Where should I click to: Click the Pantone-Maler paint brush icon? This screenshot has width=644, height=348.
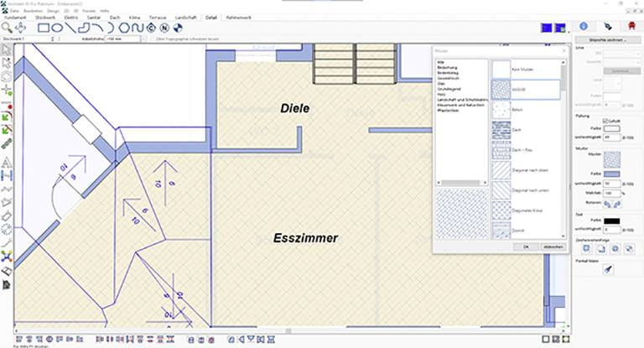610,269
